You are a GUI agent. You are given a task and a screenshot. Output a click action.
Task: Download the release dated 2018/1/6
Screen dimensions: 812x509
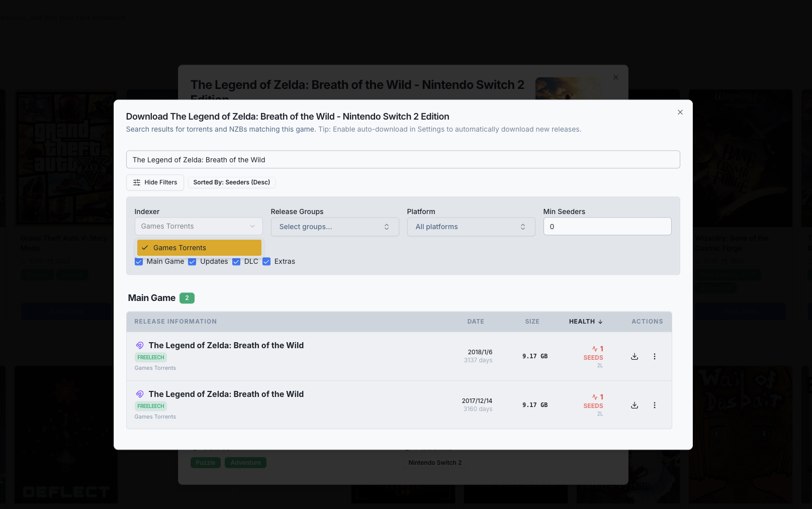[x=635, y=357]
